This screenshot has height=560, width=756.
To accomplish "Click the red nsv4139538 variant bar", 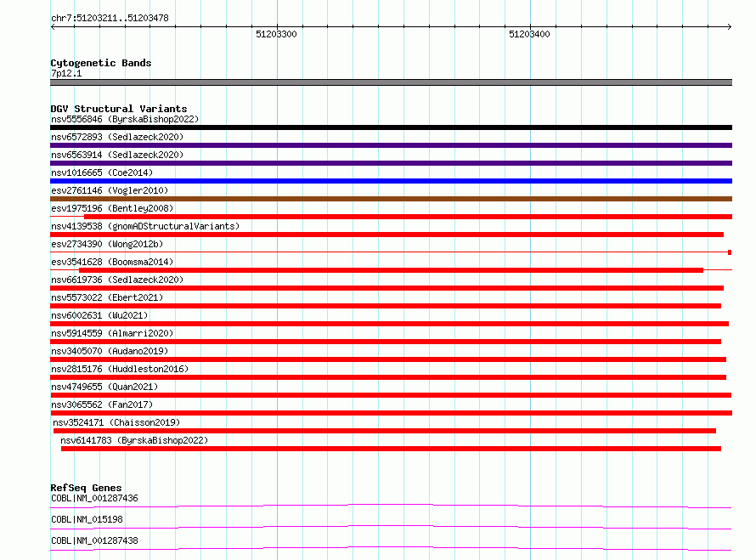I will tap(386, 235).
